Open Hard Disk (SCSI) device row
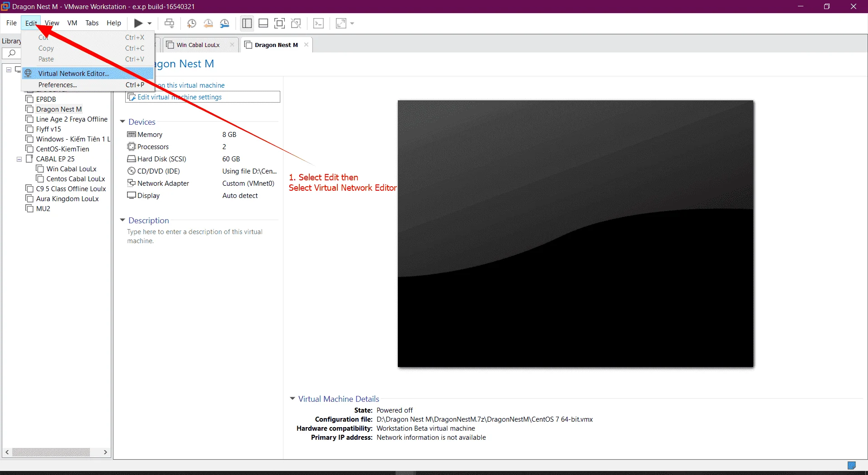This screenshot has width=868, height=475. (202, 159)
